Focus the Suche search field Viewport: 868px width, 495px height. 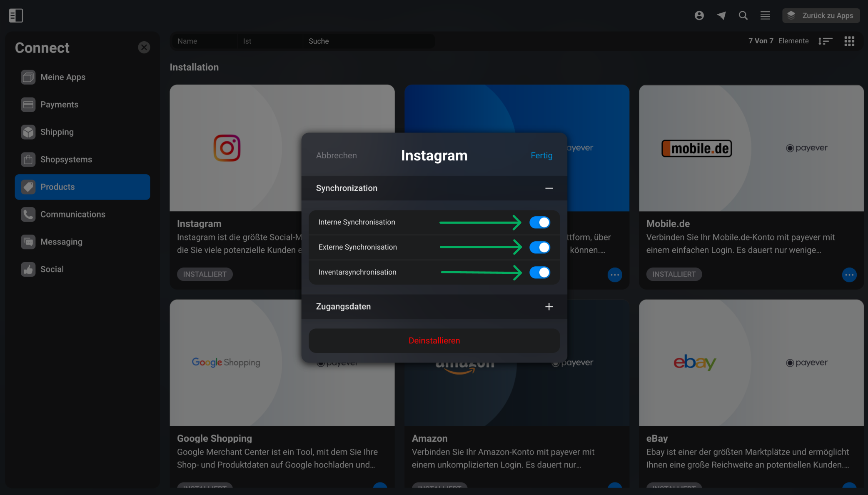tap(369, 41)
